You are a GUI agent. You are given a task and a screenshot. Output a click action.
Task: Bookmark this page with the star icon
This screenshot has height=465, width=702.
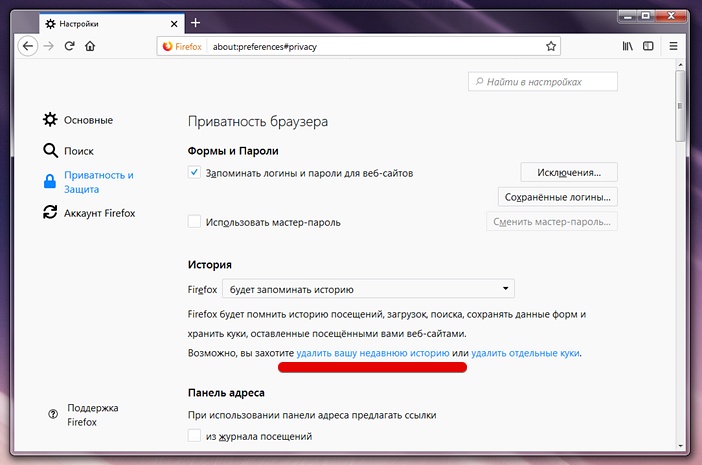click(x=551, y=46)
